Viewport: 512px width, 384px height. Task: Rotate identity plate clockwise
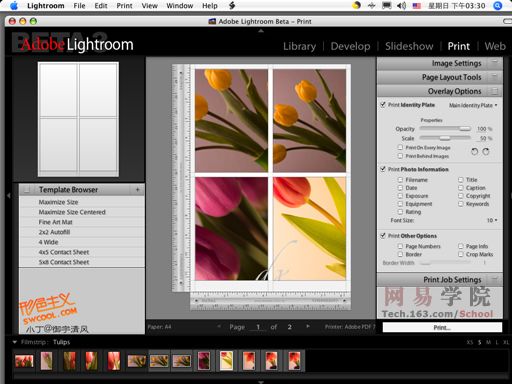pos(486,152)
